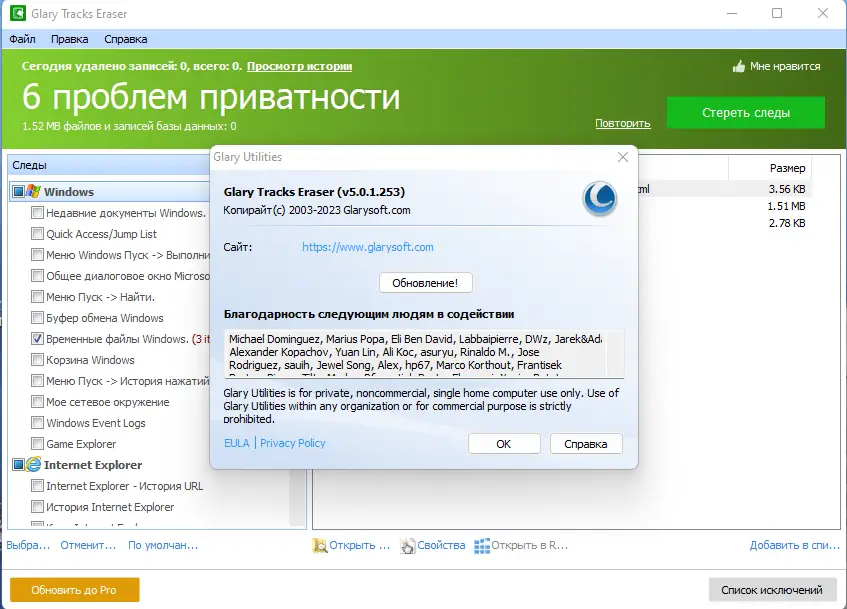Check Мое сетевое окружение checkbox
Viewport: 847px width, 609px height.
(x=37, y=401)
